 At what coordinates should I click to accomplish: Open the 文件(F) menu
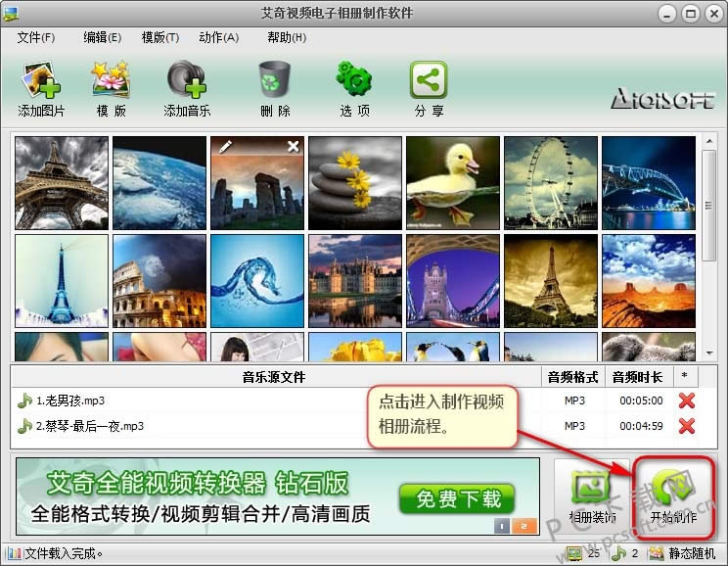click(x=36, y=37)
